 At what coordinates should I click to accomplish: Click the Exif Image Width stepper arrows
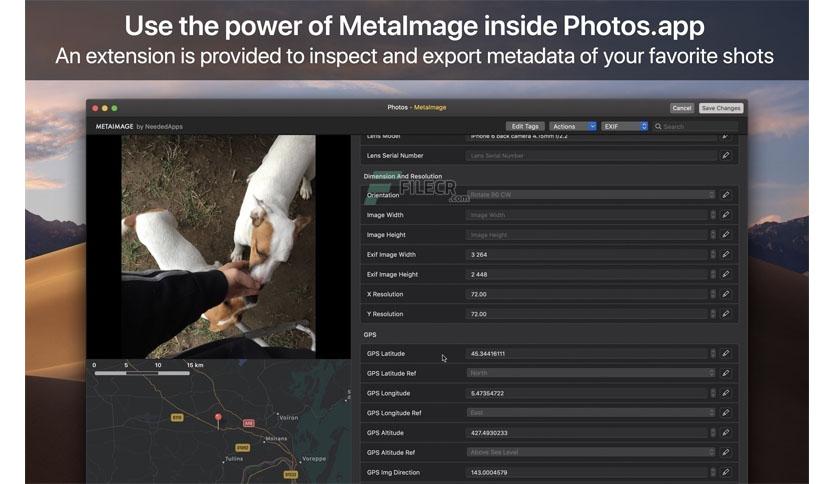713,255
